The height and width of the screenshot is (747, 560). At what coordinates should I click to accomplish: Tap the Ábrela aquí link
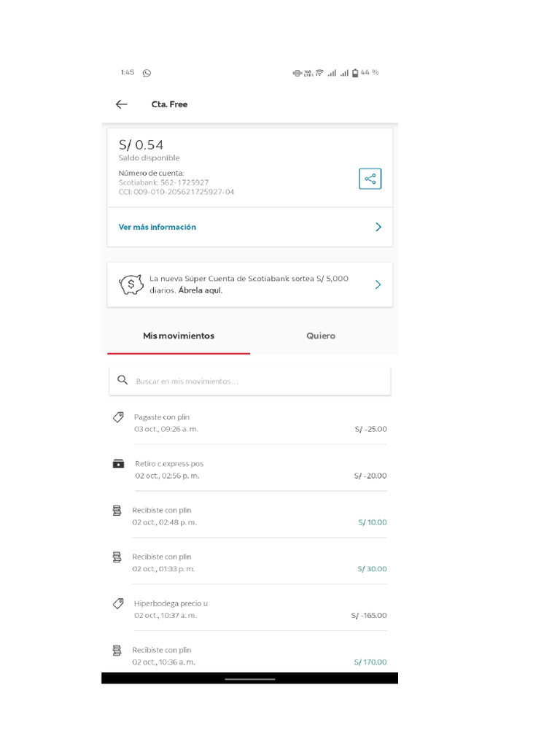201,290
